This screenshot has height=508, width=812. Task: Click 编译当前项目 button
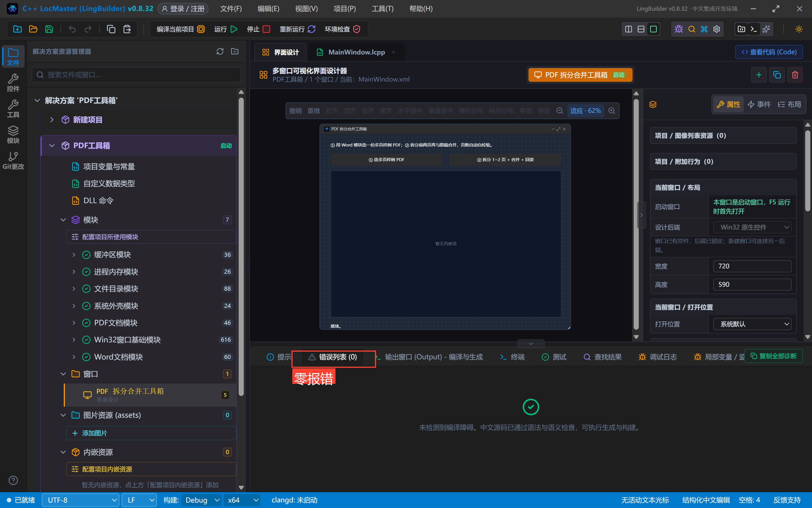(x=181, y=29)
